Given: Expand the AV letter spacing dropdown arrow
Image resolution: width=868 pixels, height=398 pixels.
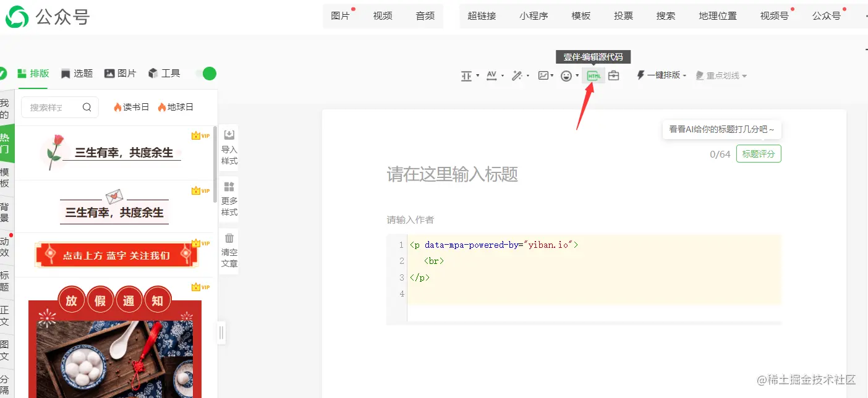Looking at the screenshot, I should 503,76.
